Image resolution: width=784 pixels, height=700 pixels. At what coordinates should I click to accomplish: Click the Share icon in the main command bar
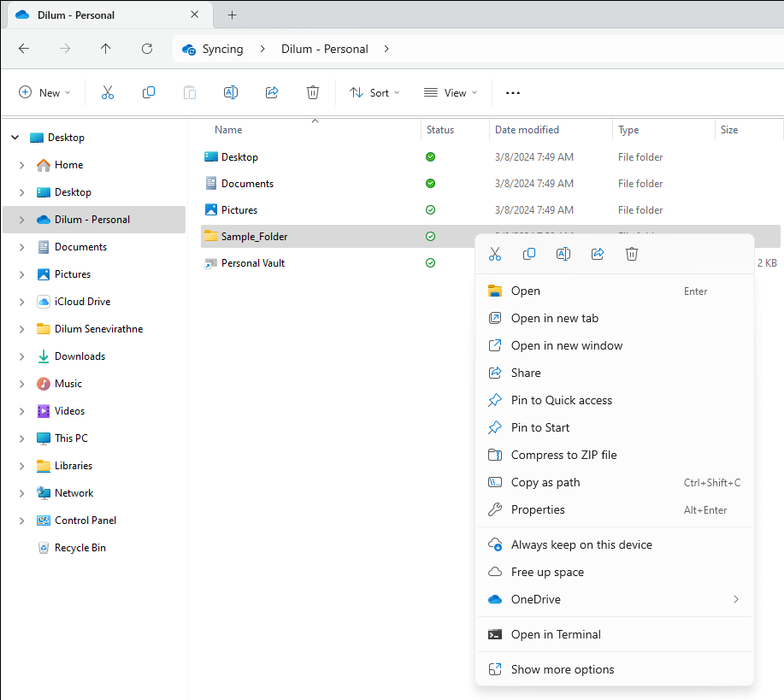(x=271, y=91)
